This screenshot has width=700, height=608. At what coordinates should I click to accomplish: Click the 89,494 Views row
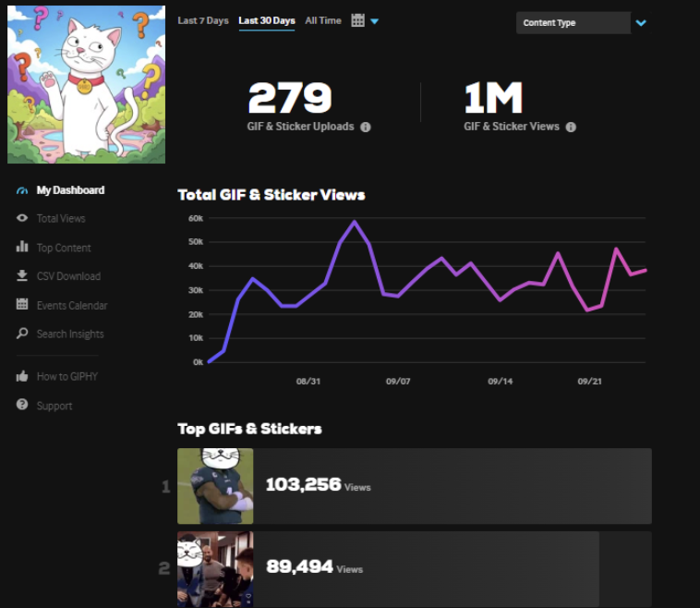tap(415, 569)
